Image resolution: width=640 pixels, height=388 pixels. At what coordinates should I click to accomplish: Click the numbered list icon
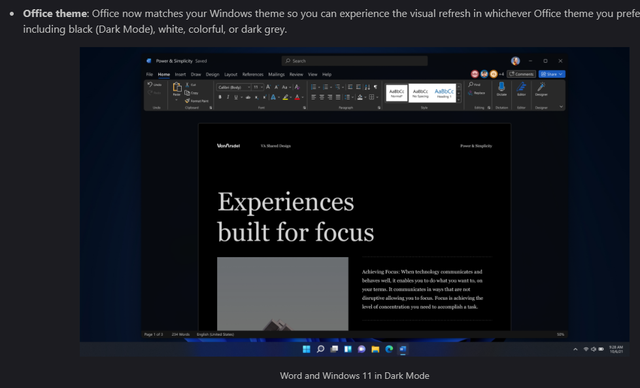point(325,87)
